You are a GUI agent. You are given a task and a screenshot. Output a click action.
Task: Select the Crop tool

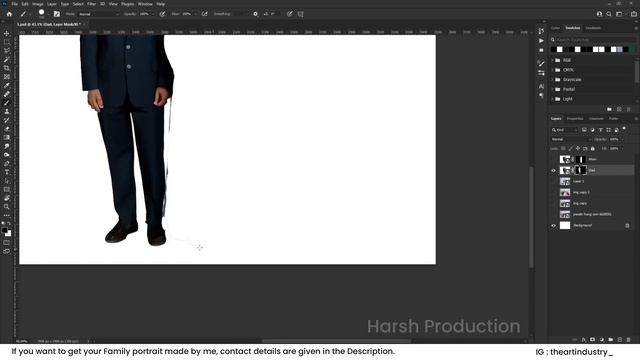pos(7,68)
